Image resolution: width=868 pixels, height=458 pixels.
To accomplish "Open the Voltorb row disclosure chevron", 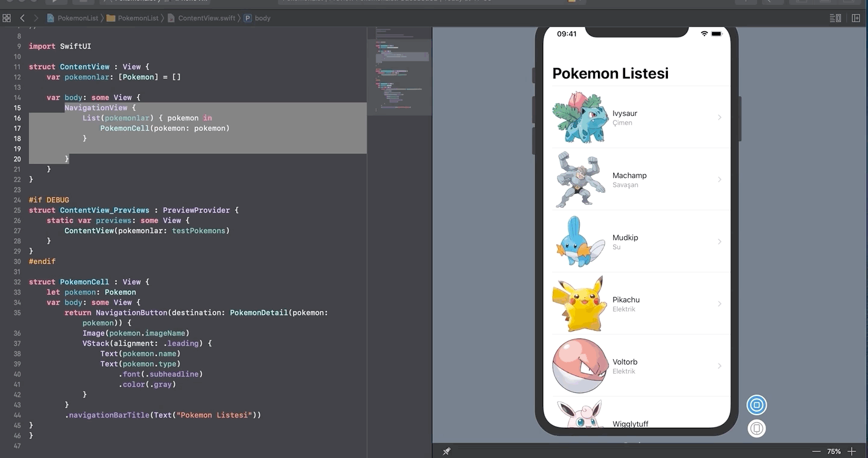I will coord(719,366).
